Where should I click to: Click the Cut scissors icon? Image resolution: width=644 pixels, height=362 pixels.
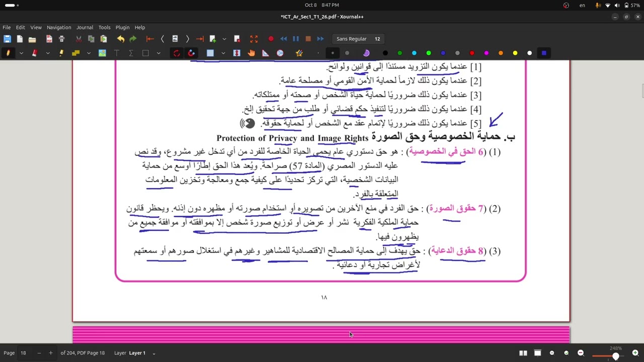pyautogui.click(x=78, y=39)
